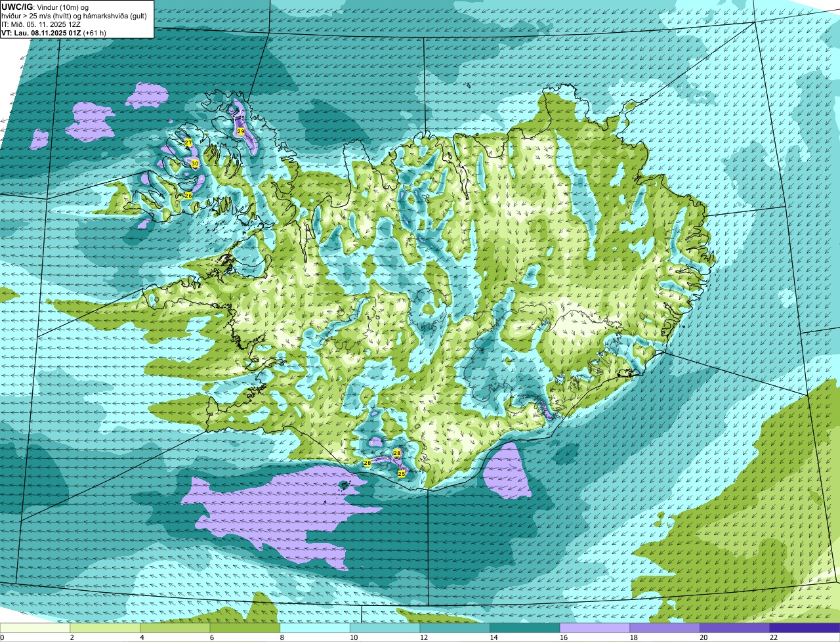Click the 18–20 m/s purple legend band

click(x=664, y=628)
